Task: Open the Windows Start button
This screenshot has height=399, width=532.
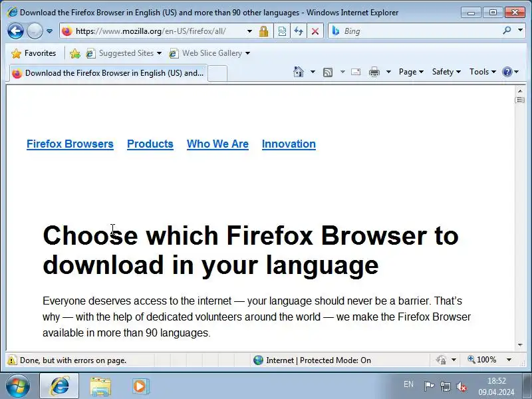Action: pos(18,386)
